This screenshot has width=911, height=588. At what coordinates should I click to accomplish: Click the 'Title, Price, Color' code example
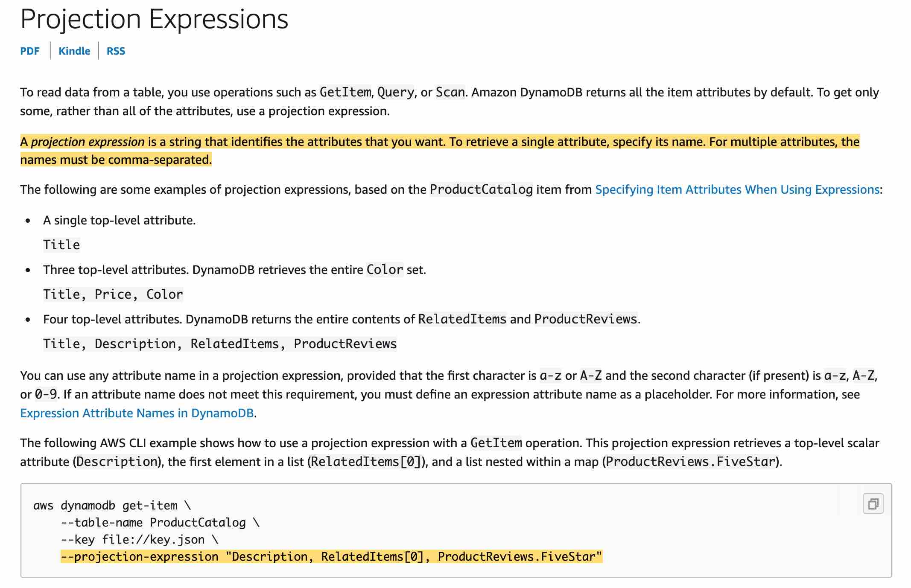(x=113, y=294)
